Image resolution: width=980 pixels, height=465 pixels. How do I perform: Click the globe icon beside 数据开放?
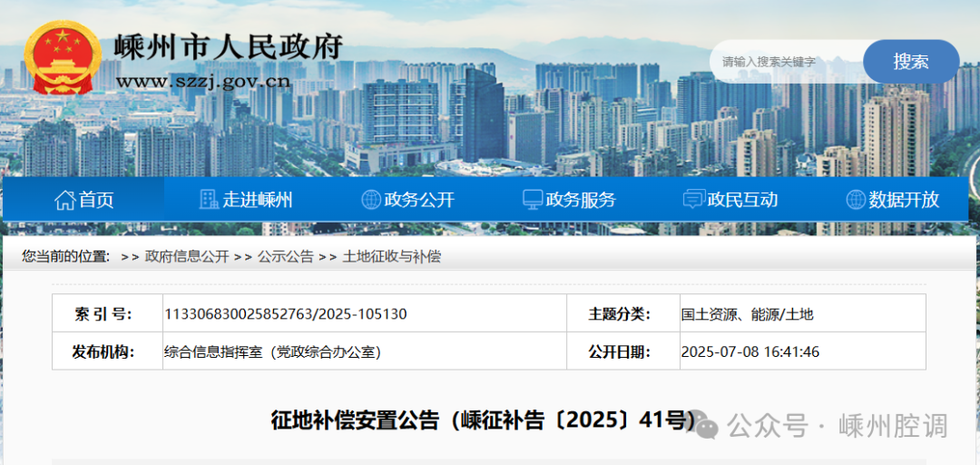(x=855, y=200)
